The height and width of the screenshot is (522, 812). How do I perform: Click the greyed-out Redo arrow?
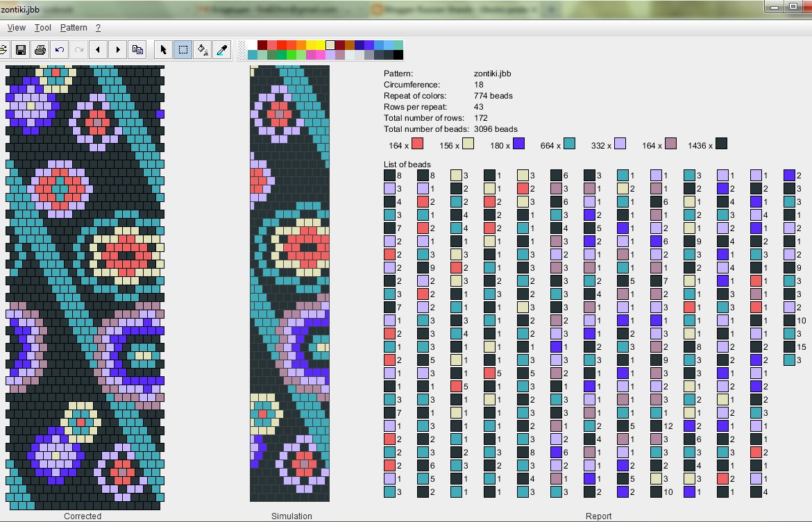click(x=79, y=50)
